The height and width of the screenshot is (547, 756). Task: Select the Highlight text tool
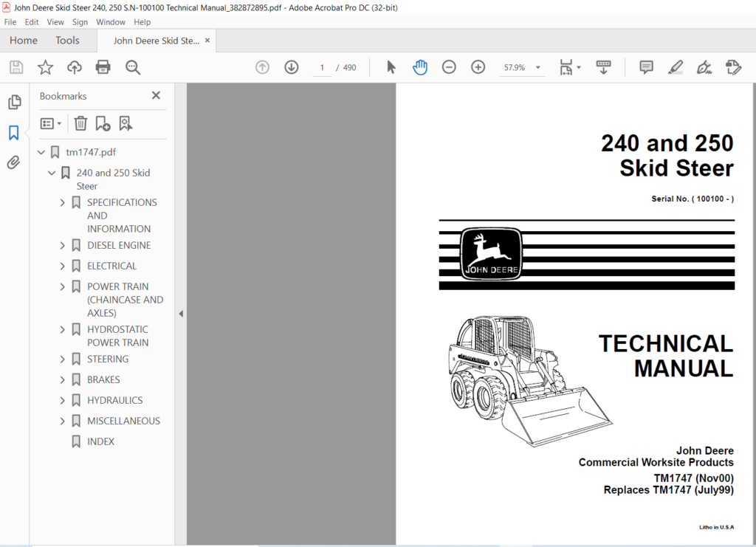(x=676, y=67)
